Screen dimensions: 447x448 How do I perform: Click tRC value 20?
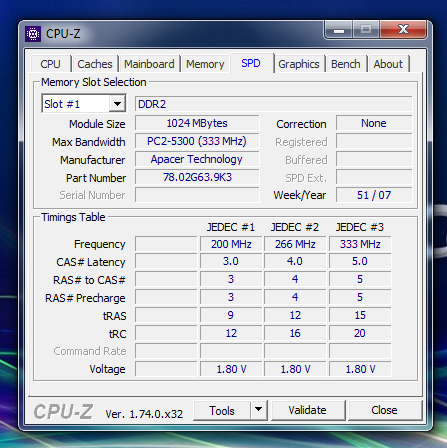(x=360, y=333)
